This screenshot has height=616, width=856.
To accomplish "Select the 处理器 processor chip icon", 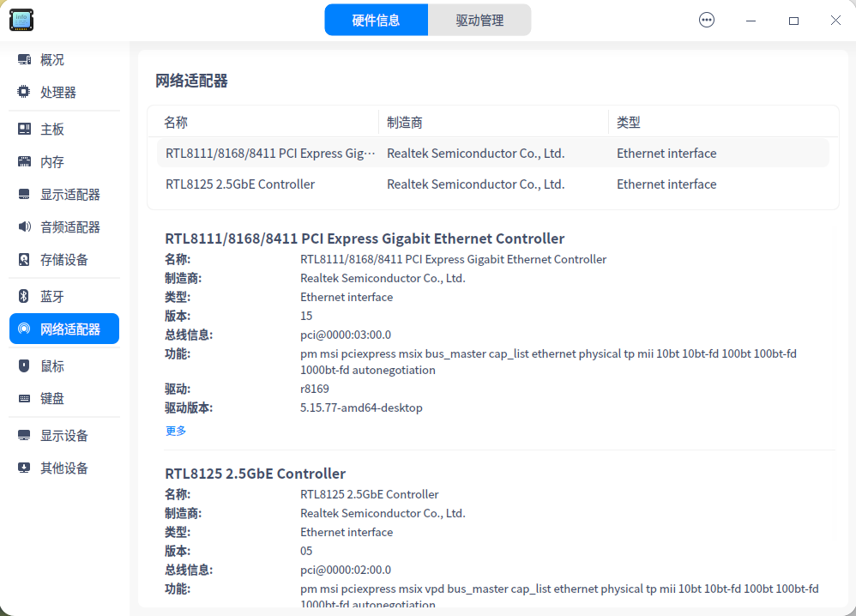I will click(24, 92).
